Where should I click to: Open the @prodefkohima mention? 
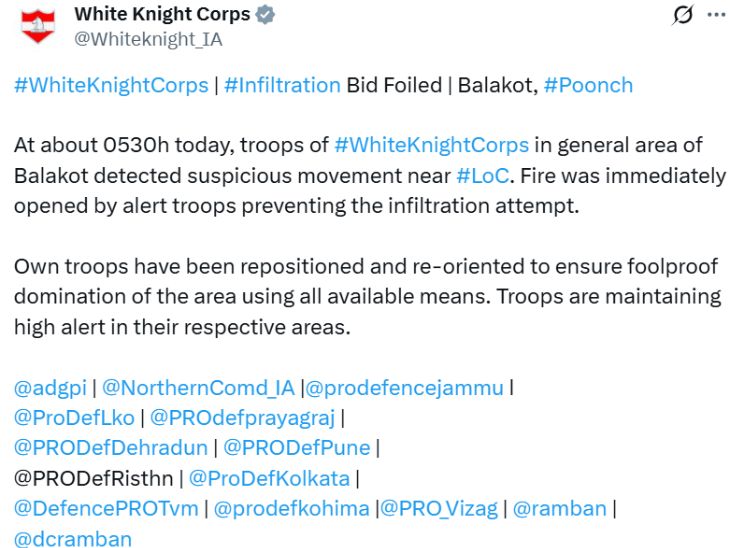point(291,508)
